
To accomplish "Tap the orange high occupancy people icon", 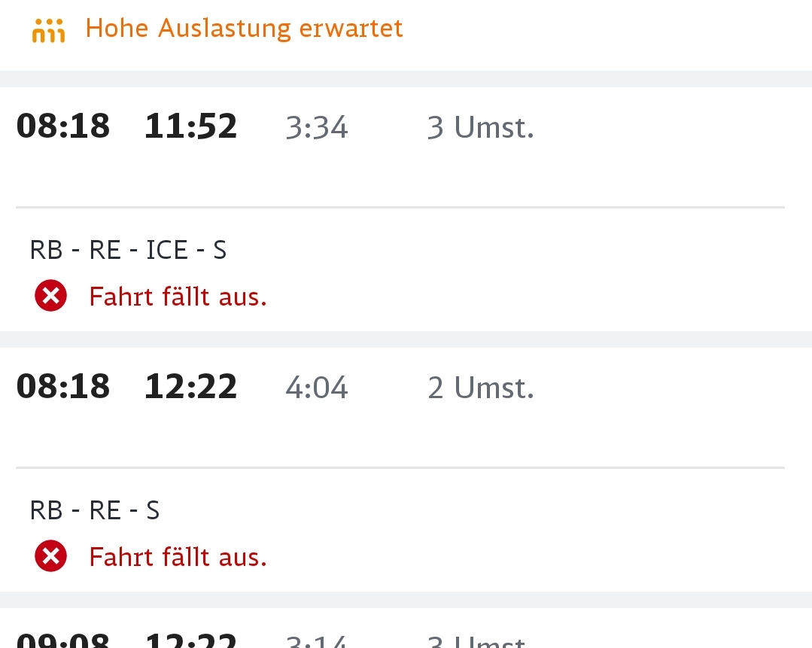I will pyautogui.click(x=48, y=31).
